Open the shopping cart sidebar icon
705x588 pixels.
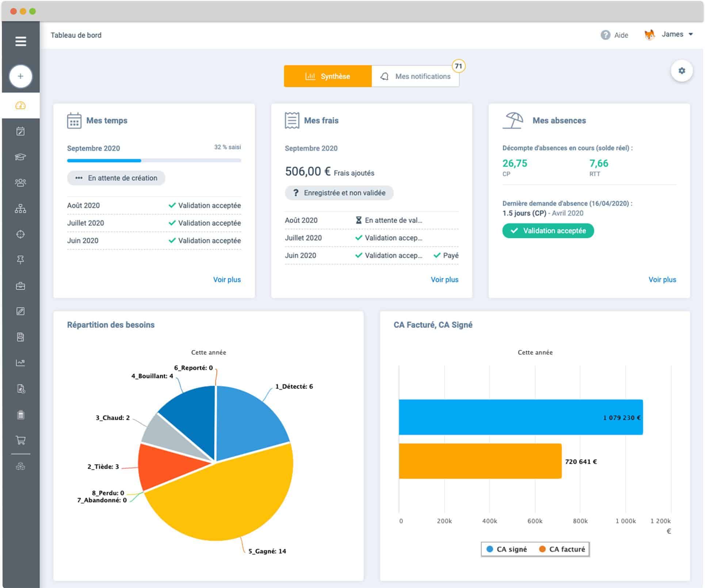20,440
